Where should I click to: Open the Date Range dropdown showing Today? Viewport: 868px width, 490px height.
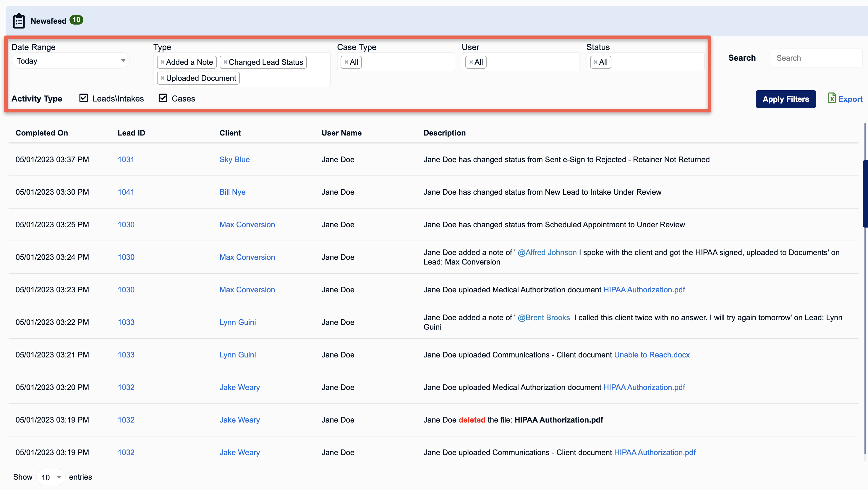pyautogui.click(x=71, y=61)
